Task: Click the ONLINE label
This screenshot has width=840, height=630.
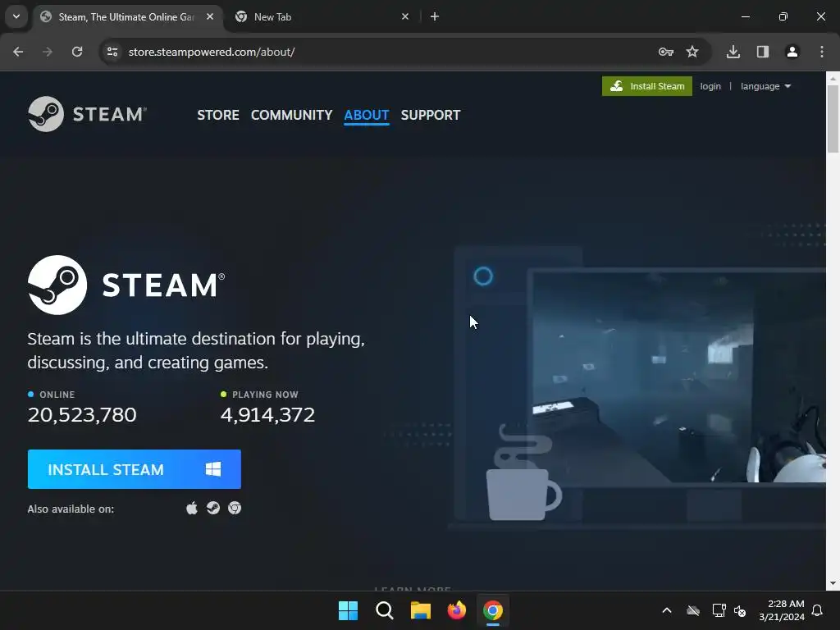Action: [57, 395]
